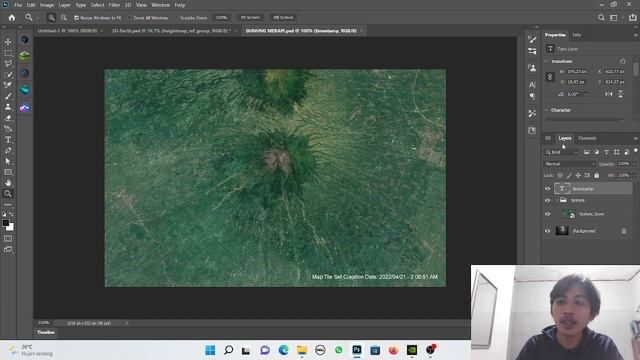Click the 100% zoom button
This screenshot has width=640, height=360.
coord(221,18)
